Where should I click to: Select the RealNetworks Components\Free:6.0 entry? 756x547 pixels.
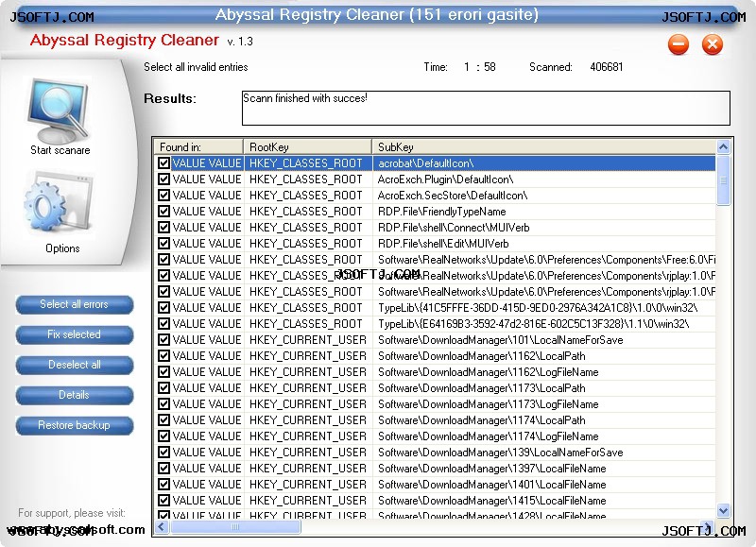pos(435,259)
